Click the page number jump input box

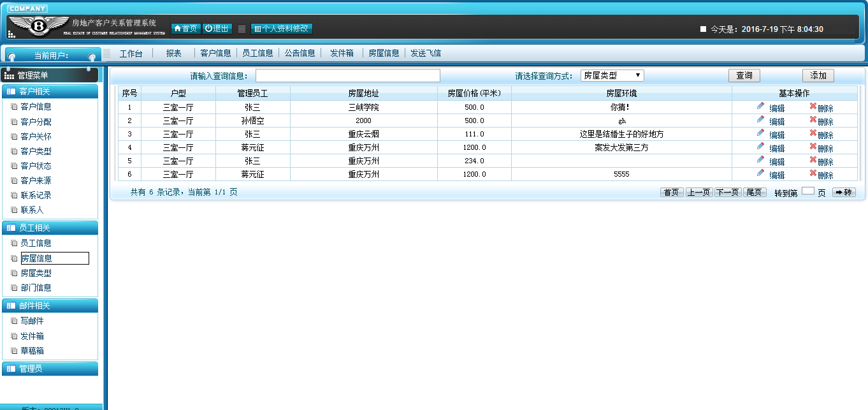(807, 191)
